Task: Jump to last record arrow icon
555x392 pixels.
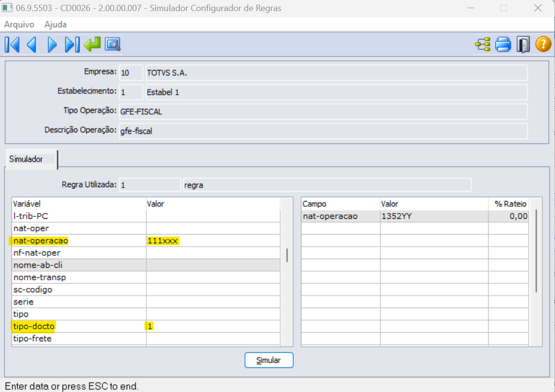Action: click(72, 45)
